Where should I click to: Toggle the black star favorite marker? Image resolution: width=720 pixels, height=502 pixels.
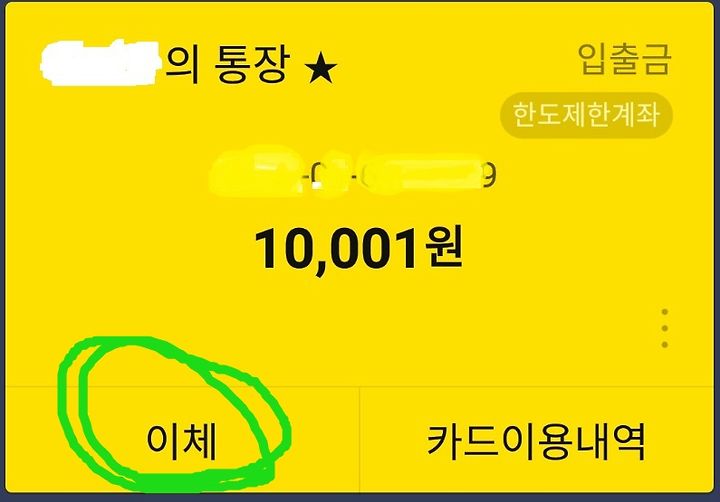pos(321,70)
